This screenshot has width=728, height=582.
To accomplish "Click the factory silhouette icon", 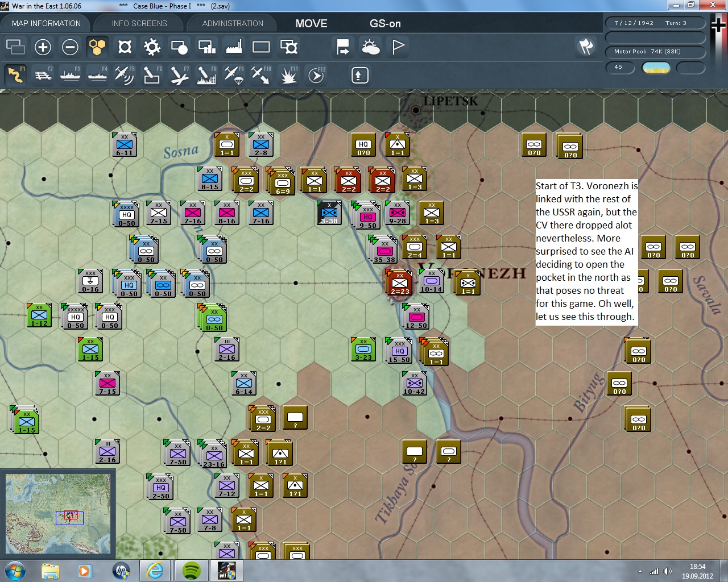I will (234, 47).
